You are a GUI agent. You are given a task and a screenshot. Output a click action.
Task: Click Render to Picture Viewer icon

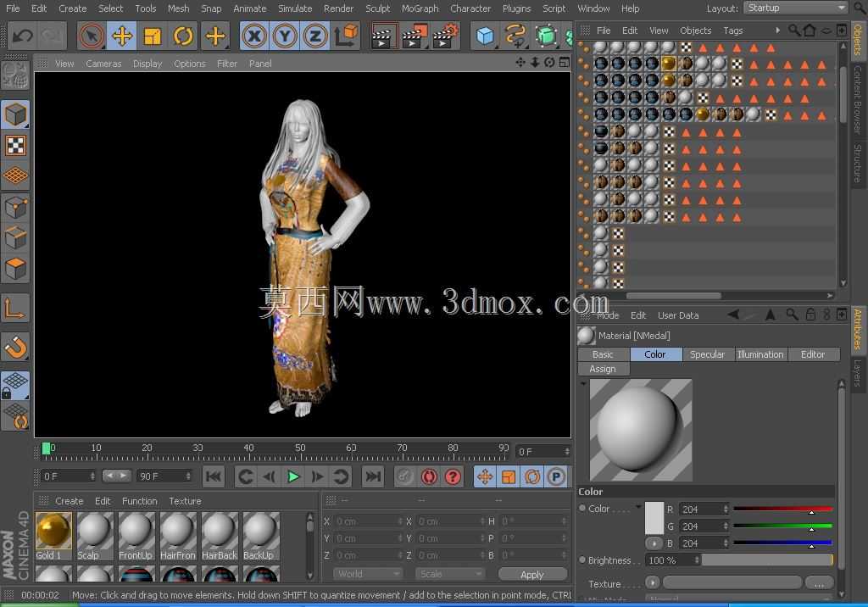414,36
